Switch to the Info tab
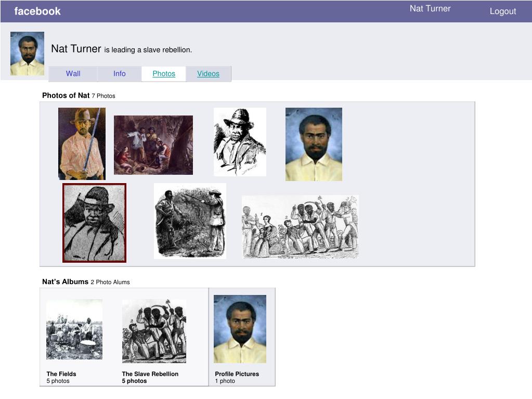The width and height of the screenshot is (532, 399). tap(120, 74)
